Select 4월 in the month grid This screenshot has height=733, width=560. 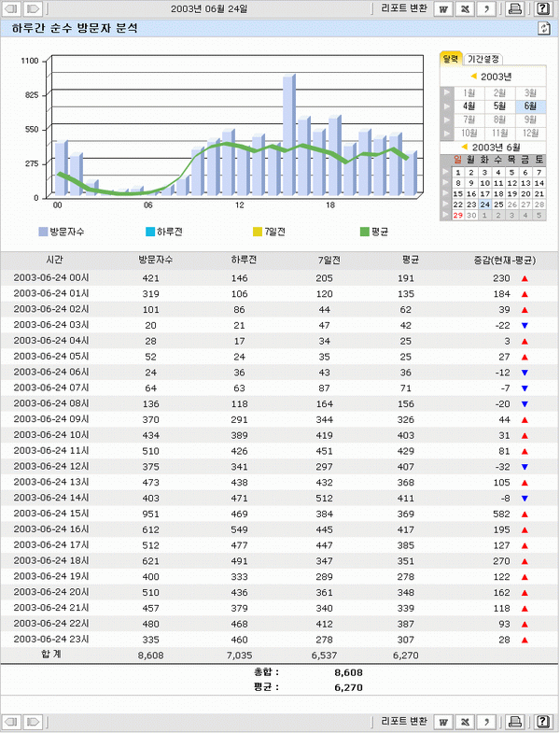469,106
